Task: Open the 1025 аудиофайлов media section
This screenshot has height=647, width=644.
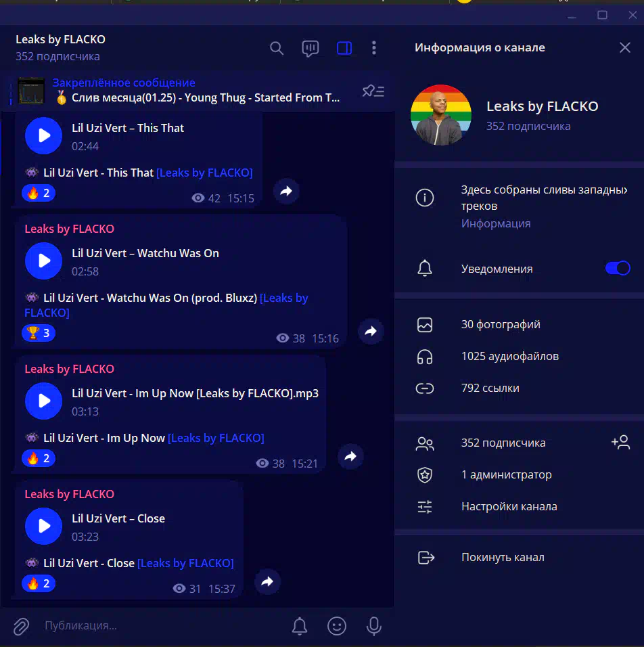Action: [x=509, y=356]
